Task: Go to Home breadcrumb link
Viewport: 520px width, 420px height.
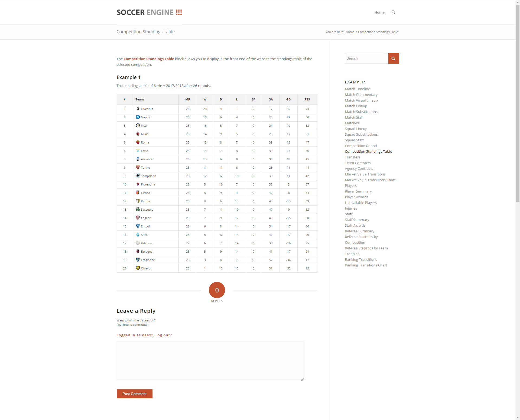Action: tap(350, 32)
